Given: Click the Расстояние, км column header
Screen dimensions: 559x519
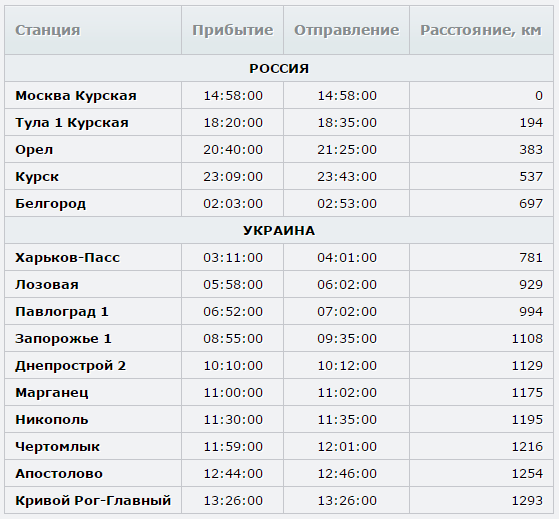Looking at the screenshot, I should [x=481, y=30].
